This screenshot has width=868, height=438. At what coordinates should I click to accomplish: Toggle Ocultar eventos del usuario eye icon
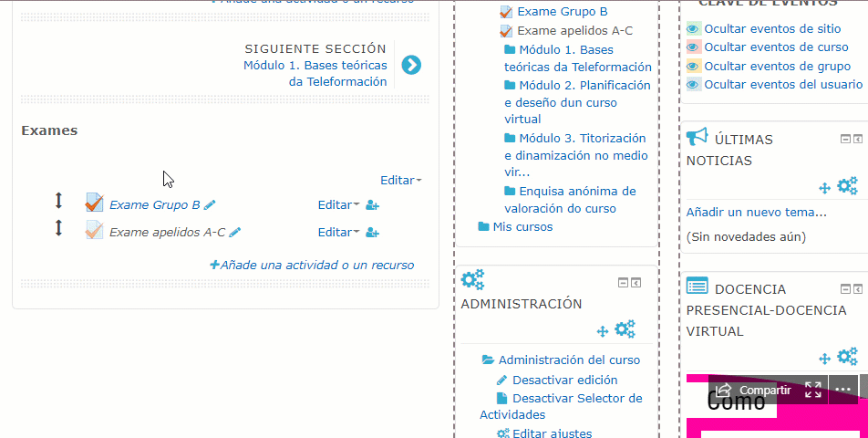pyautogui.click(x=693, y=85)
